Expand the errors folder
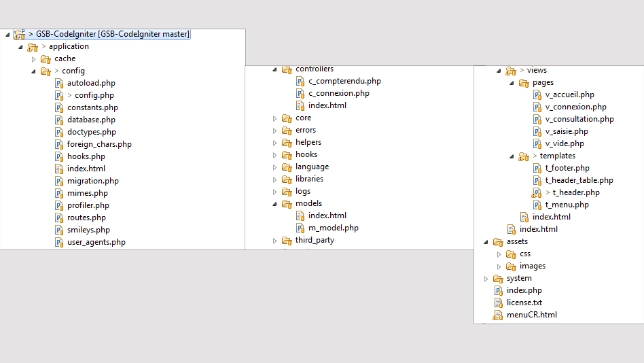Viewport: 644px width, 363px height. (x=274, y=131)
